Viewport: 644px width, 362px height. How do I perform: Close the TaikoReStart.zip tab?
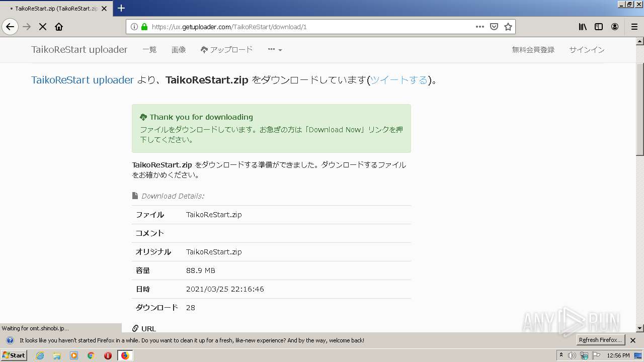(103, 9)
